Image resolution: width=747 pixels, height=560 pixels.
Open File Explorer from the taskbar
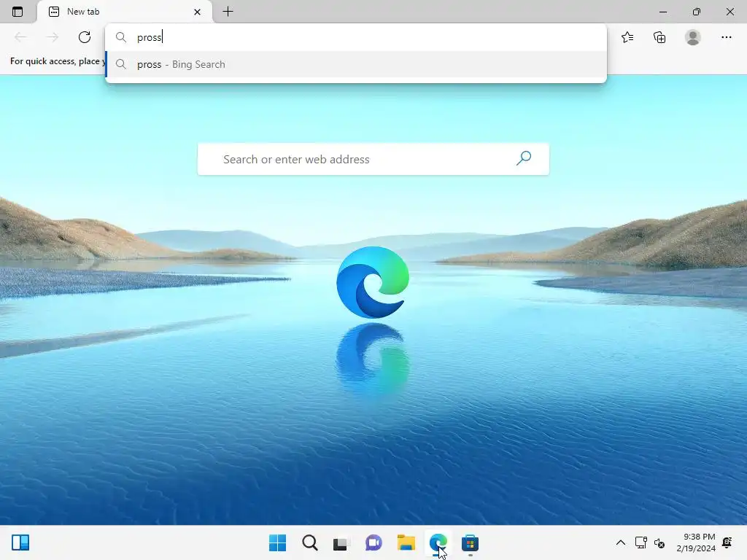tap(406, 542)
